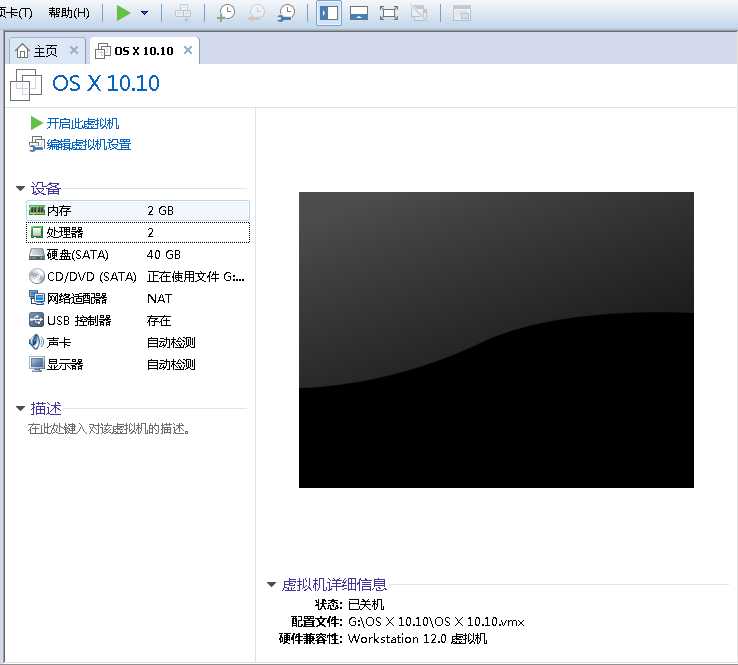738x665 pixels.
Task: Click the monitor icon in 显示器 row
Action: pos(36,364)
